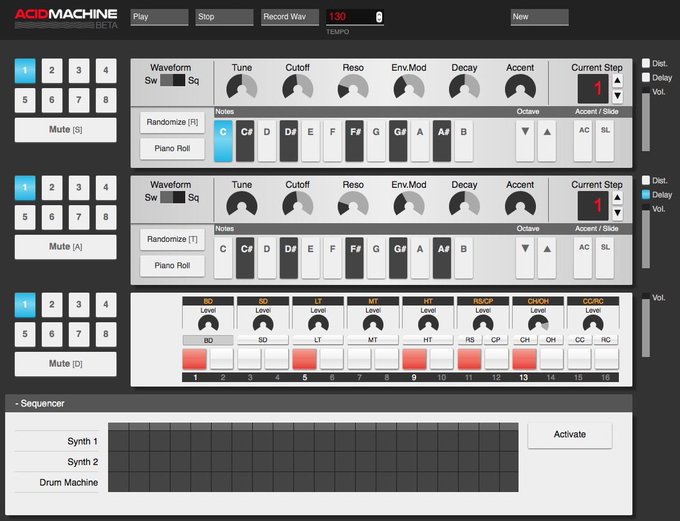The image size is (680, 521).
Task: Click the LT drum Level knob
Action: [318, 324]
